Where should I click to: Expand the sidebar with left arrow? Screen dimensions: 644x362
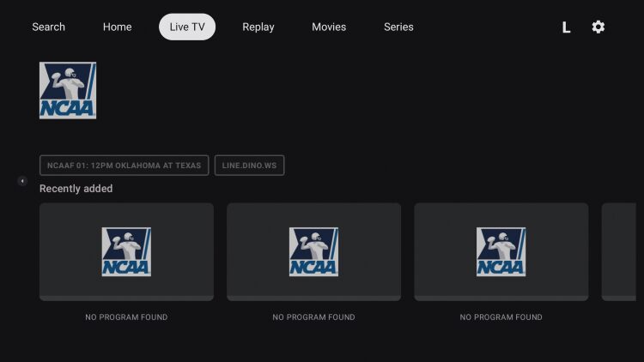pos(22,181)
